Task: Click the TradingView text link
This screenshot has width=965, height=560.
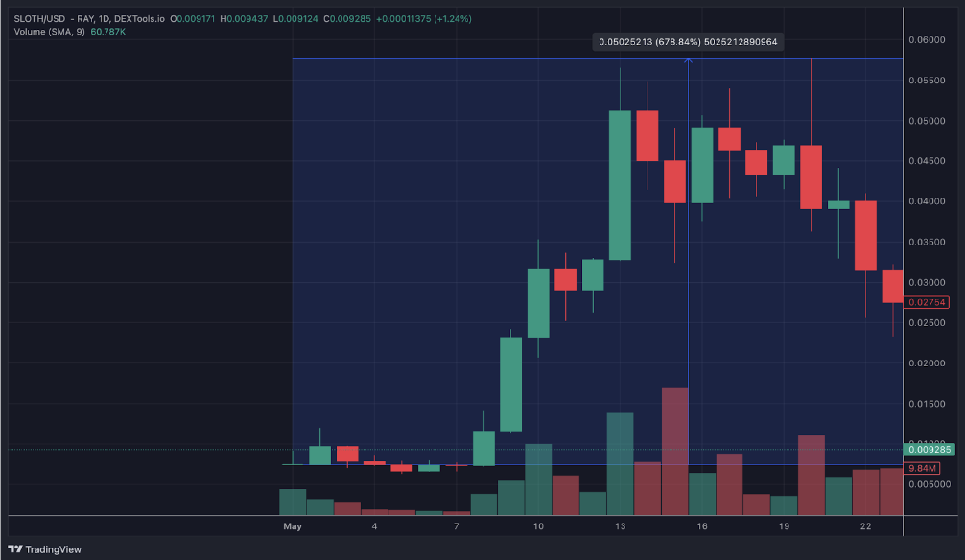Action: coord(53,549)
